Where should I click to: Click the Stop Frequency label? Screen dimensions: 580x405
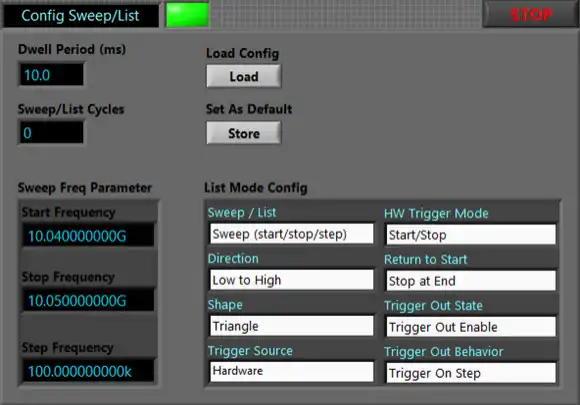click(x=68, y=277)
